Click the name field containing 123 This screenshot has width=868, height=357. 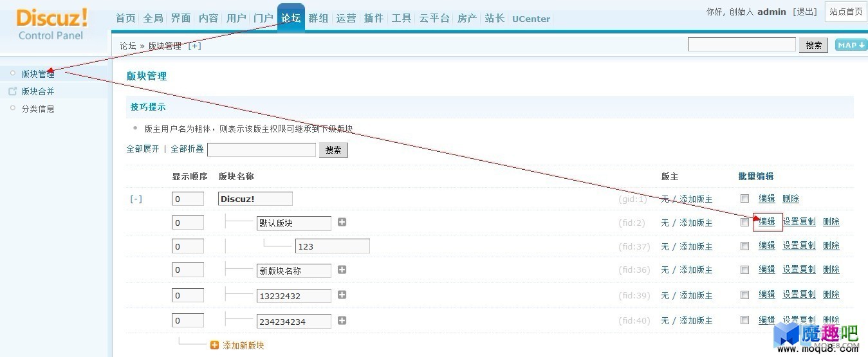[x=333, y=246]
